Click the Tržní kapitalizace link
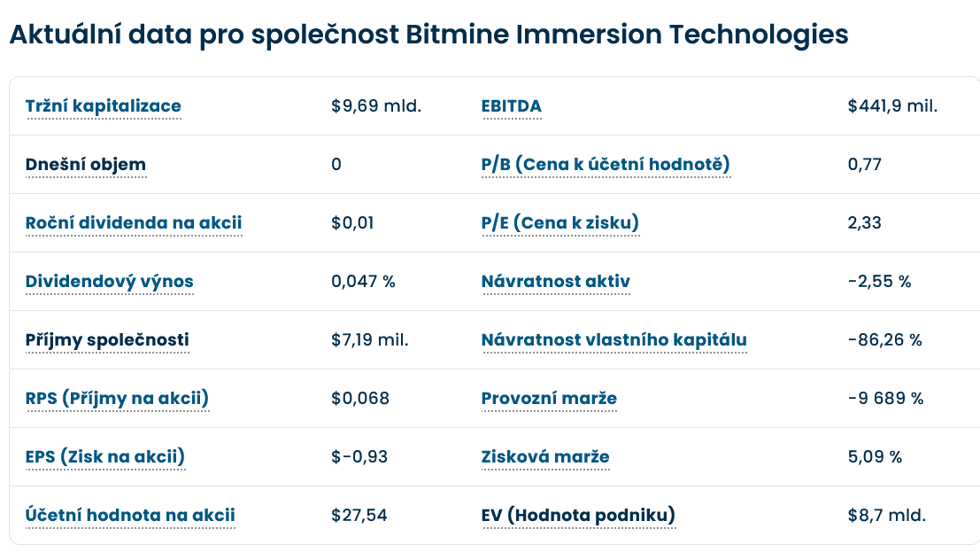 [x=104, y=106]
